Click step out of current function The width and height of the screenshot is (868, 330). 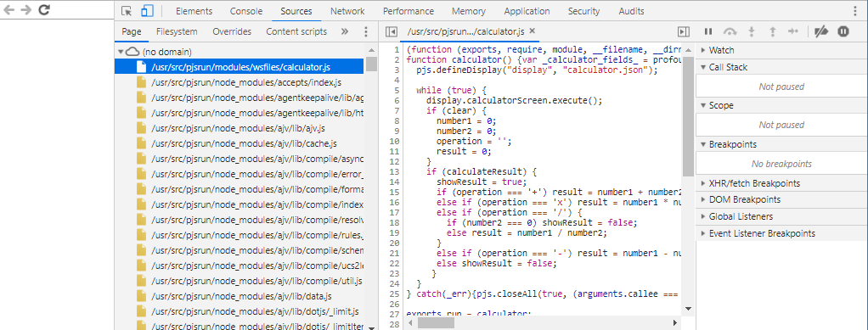(773, 32)
